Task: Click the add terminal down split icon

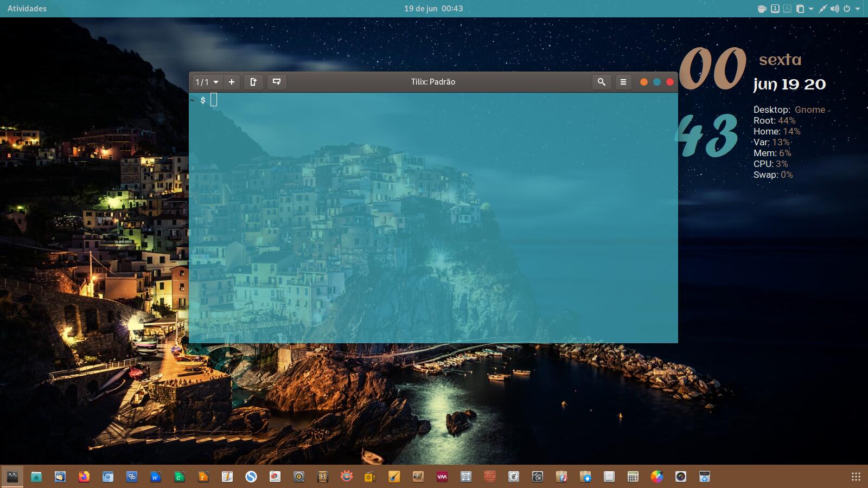Action: click(x=277, y=82)
